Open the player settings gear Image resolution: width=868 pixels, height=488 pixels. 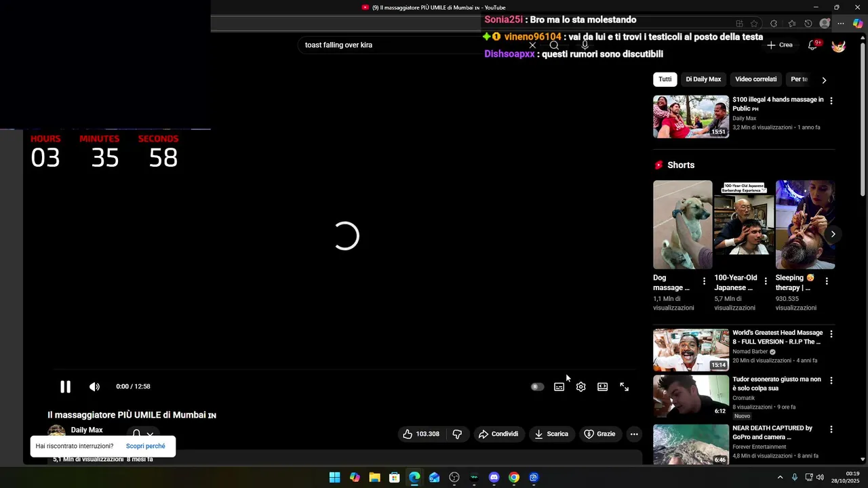point(580,387)
